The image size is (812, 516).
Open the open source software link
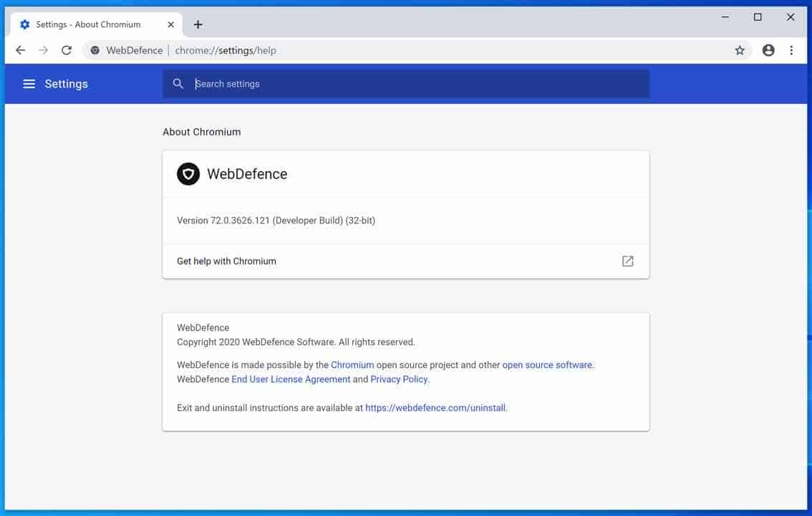pyautogui.click(x=547, y=365)
